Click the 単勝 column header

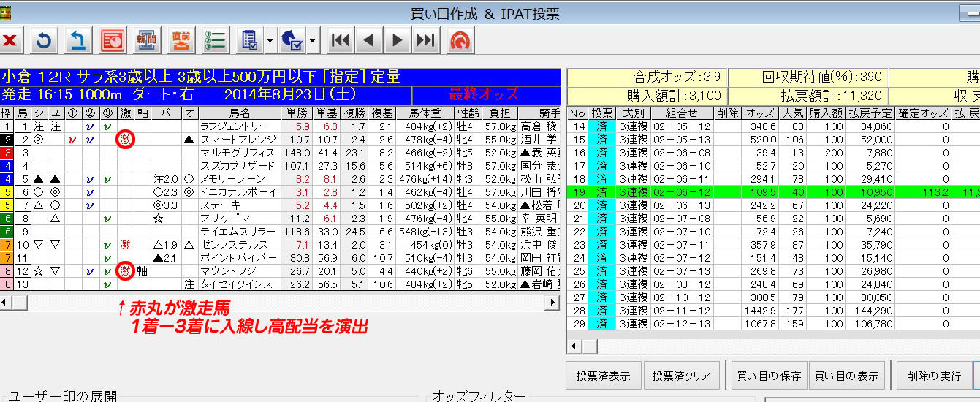tap(296, 113)
